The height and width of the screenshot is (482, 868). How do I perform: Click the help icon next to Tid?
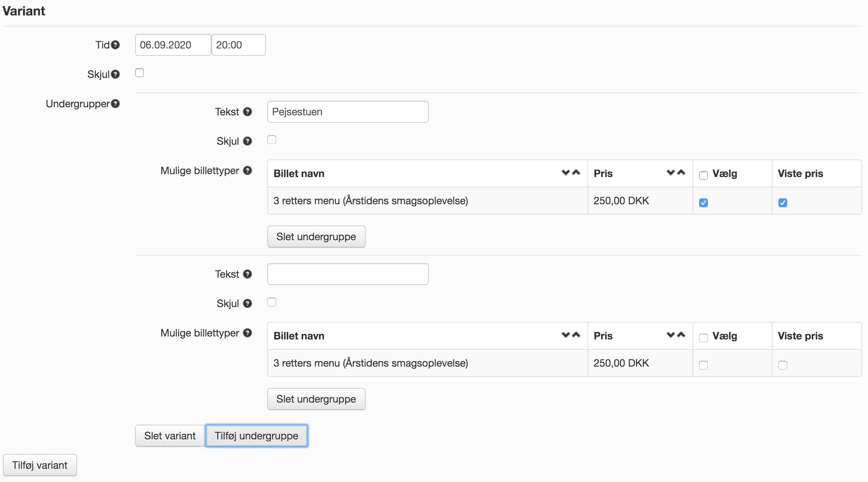point(115,45)
